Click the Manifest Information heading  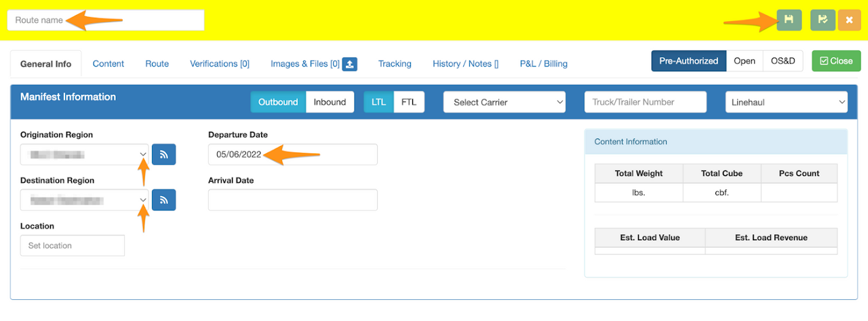(x=68, y=97)
